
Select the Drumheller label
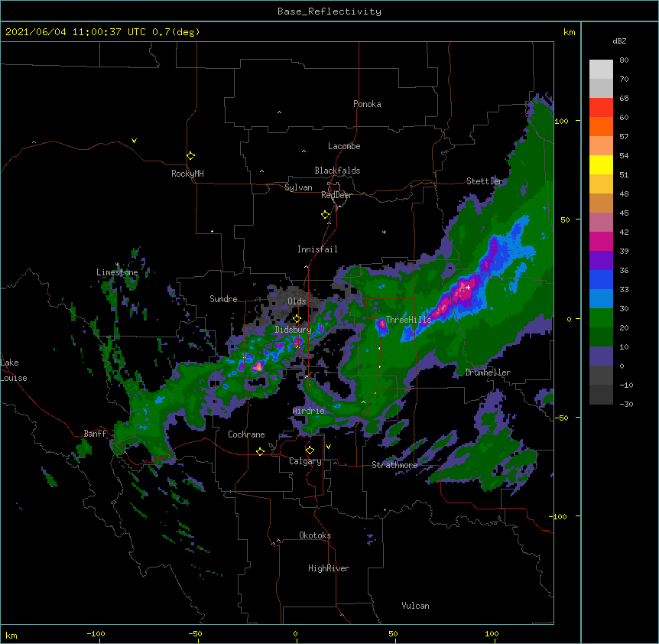click(x=488, y=372)
